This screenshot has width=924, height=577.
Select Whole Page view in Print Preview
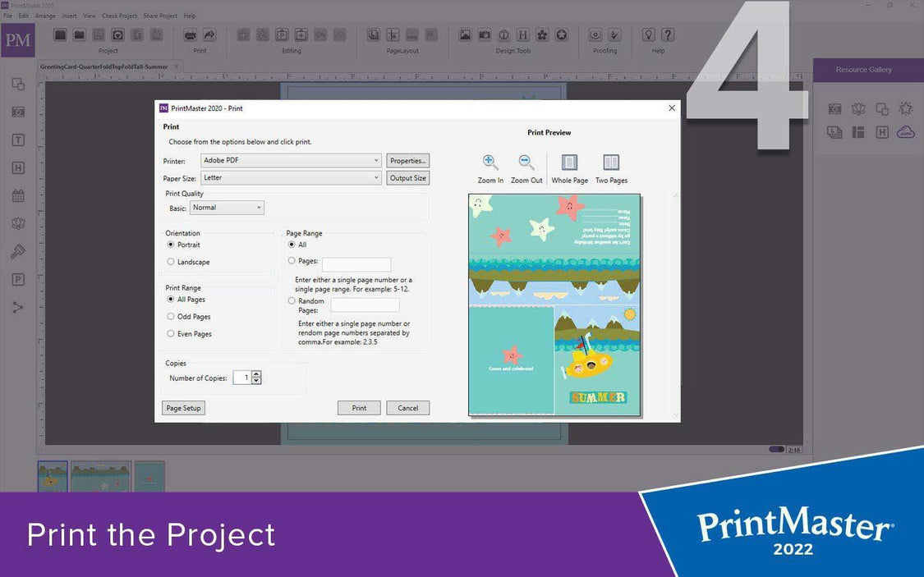pos(568,162)
